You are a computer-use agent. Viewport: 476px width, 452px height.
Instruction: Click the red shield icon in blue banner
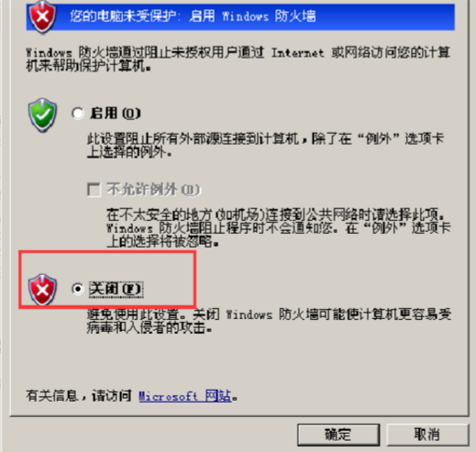point(42,16)
